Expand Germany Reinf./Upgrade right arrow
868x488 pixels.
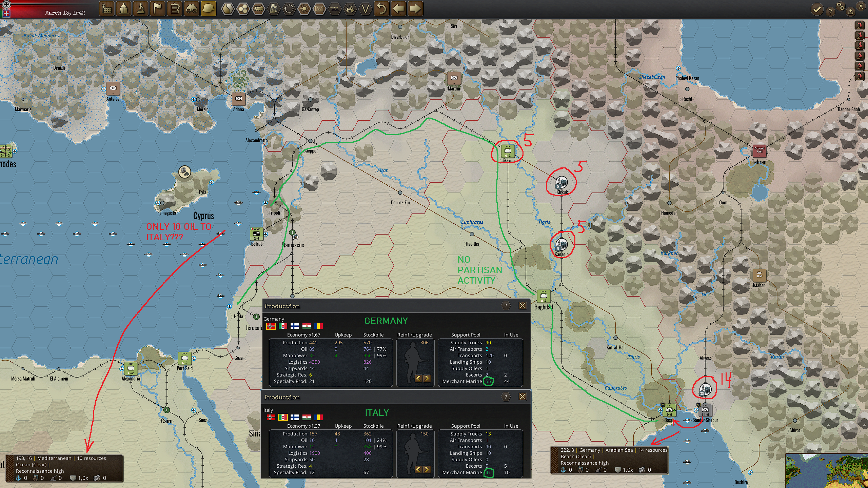[427, 379]
